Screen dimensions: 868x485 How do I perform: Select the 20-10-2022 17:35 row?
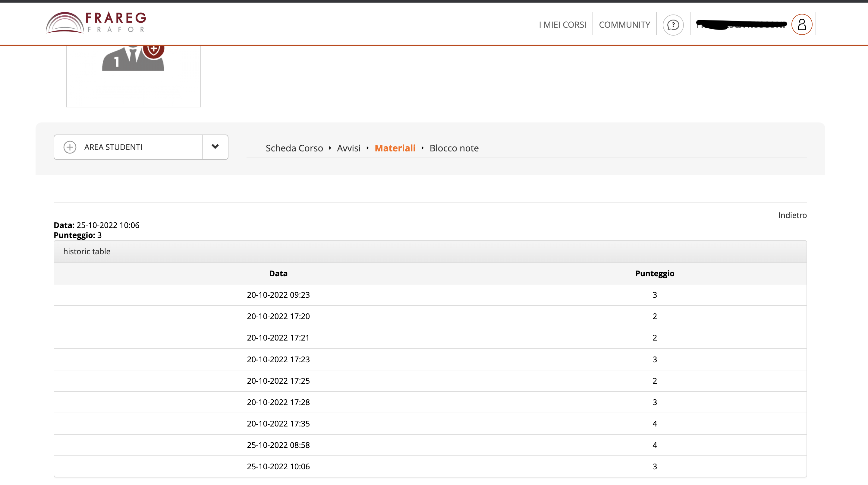[278, 423]
